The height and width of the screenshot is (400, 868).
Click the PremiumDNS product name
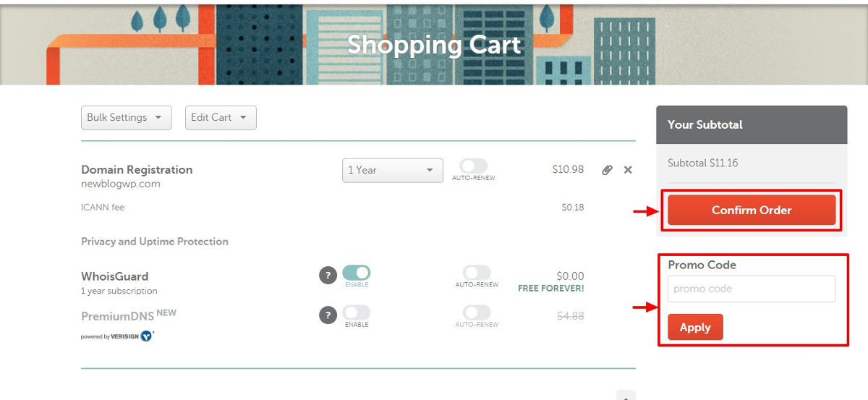pyautogui.click(x=117, y=316)
